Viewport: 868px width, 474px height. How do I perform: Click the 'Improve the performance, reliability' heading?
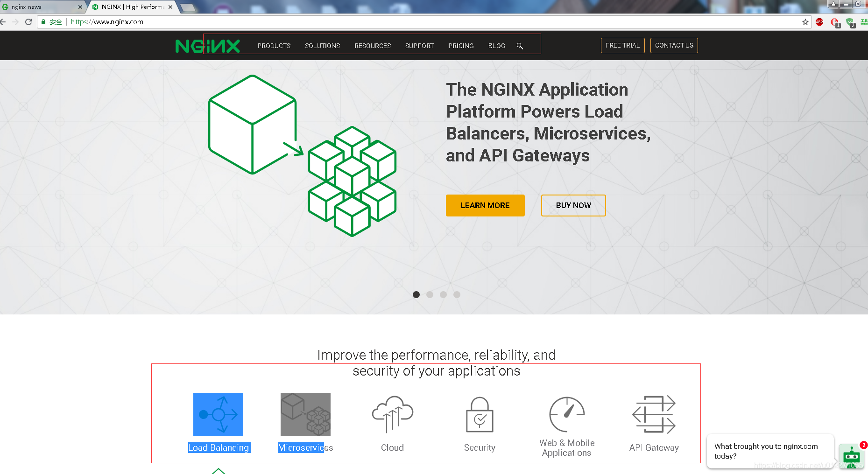[436, 362]
